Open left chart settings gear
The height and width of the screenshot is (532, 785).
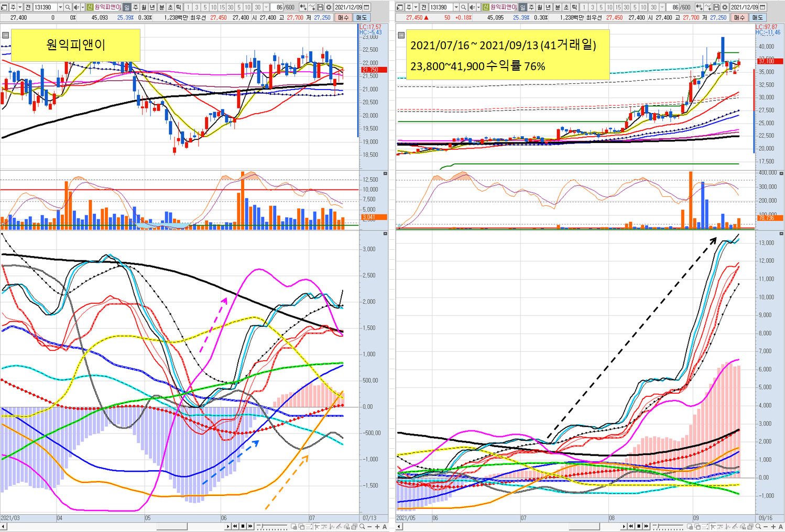click(328, 7)
